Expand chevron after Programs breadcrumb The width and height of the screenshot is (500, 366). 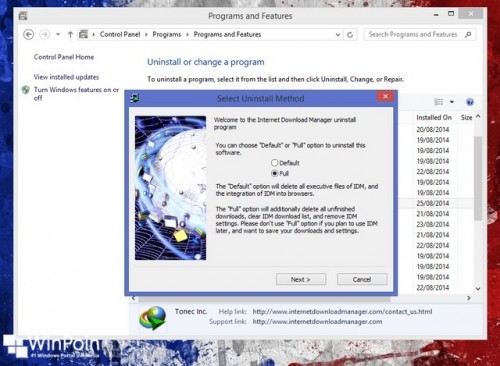187,35
